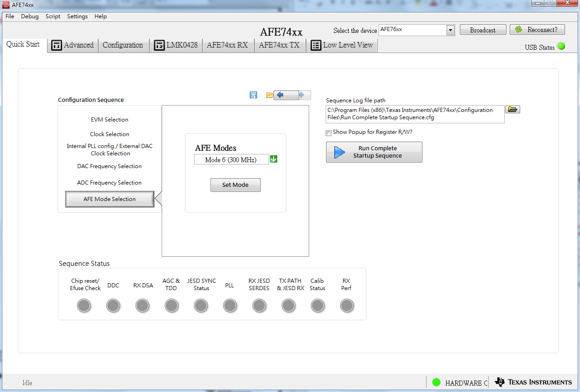
Task: Click the Idle status bar text
Action: [27, 383]
